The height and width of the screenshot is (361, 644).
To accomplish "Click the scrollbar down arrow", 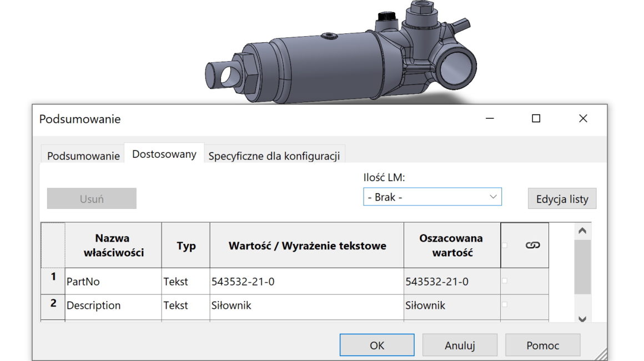I will point(582,318).
